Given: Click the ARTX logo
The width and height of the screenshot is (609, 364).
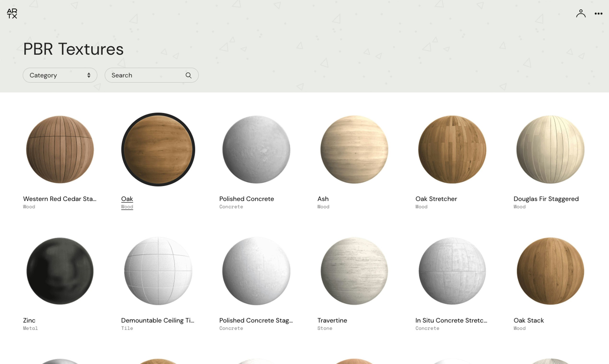Looking at the screenshot, I should pos(12,13).
